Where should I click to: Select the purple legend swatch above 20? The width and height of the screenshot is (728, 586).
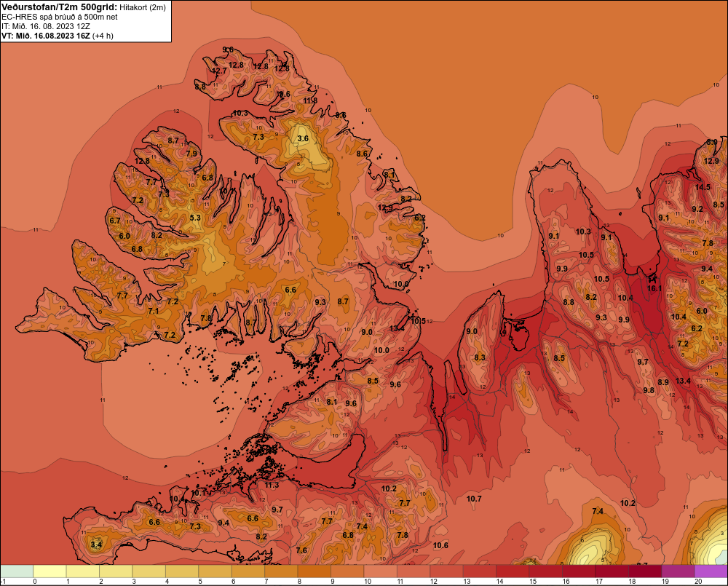pyautogui.click(x=711, y=571)
